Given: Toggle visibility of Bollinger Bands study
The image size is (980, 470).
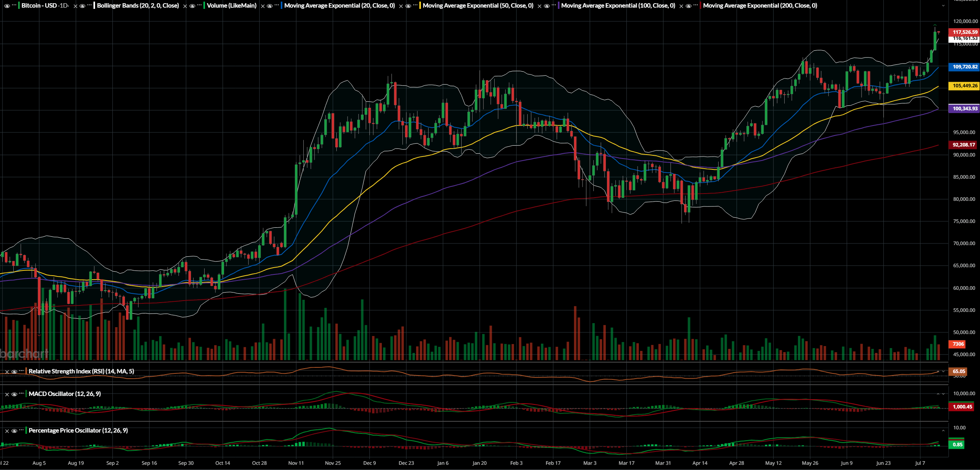Looking at the screenshot, I should [82, 6].
